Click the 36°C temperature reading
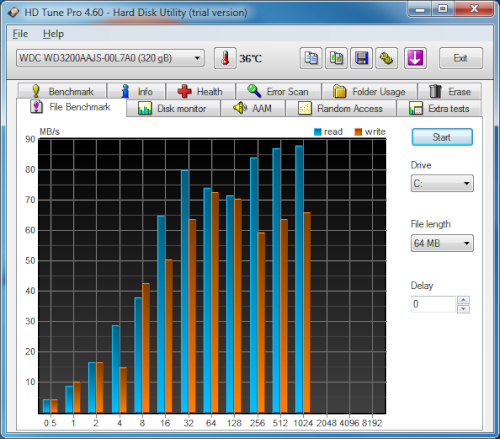This screenshot has height=439, width=500. pos(250,59)
